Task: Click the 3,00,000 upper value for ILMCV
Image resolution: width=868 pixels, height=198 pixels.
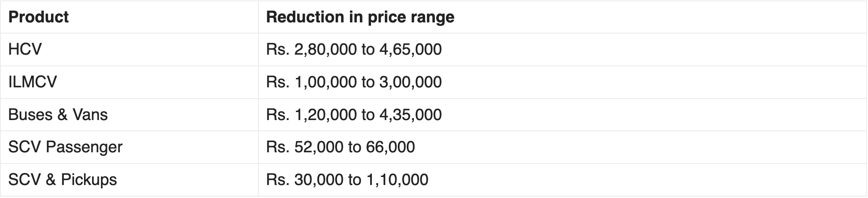Action: coord(410,82)
